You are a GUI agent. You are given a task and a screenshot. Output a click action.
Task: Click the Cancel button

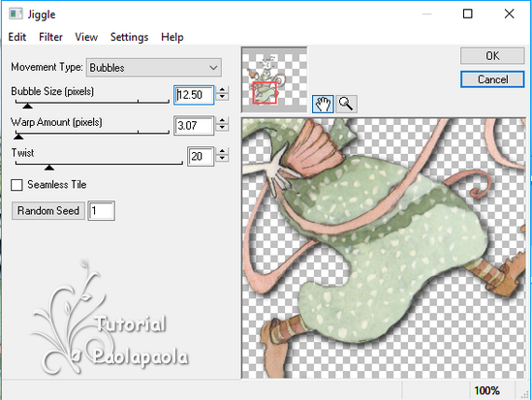click(x=492, y=79)
